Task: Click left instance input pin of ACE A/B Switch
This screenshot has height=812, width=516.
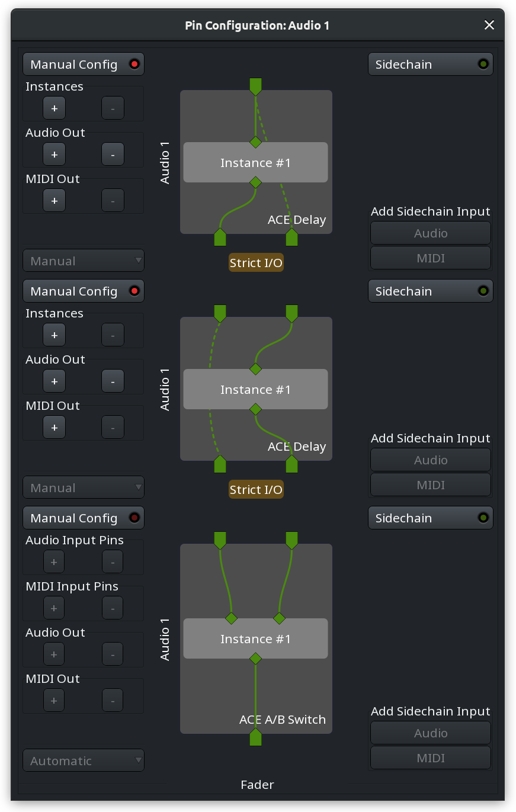Action: pos(232,618)
